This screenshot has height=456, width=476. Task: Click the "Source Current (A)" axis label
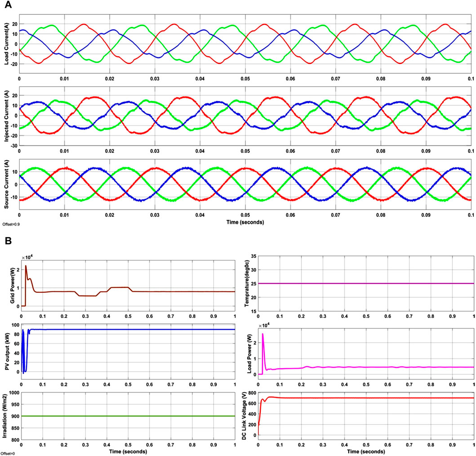pyautogui.click(x=6, y=184)
